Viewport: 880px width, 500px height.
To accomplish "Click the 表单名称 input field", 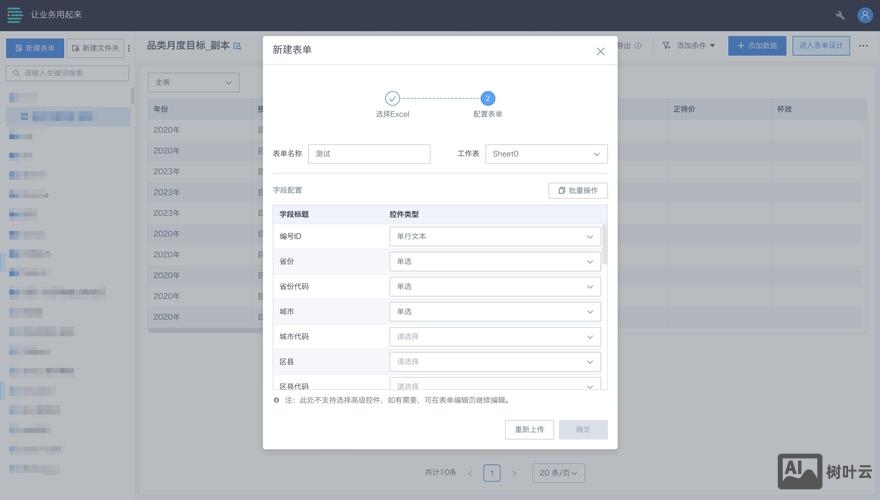I will click(369, 154).
